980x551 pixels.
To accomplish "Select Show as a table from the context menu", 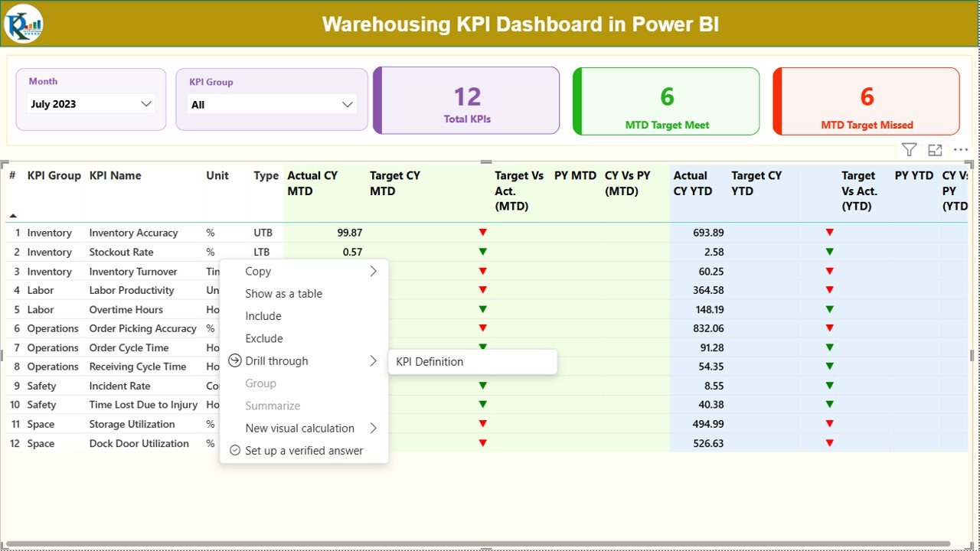I will [x=284, y=293].
